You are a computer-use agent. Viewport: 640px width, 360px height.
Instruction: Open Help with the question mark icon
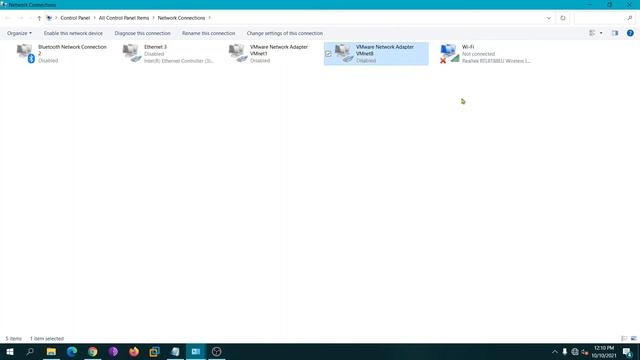(630, 33)
